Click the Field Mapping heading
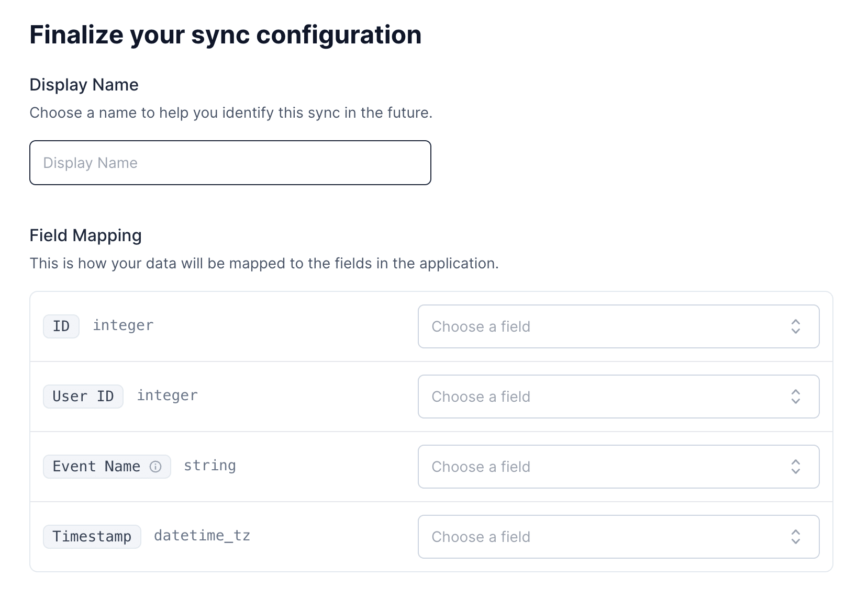 point(85,235)
